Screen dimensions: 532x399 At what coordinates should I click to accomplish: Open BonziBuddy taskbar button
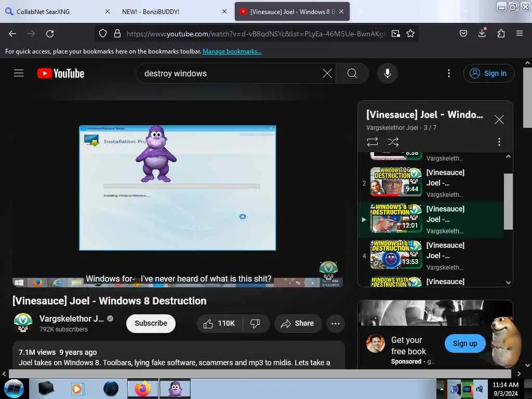[x=175, y=389]
